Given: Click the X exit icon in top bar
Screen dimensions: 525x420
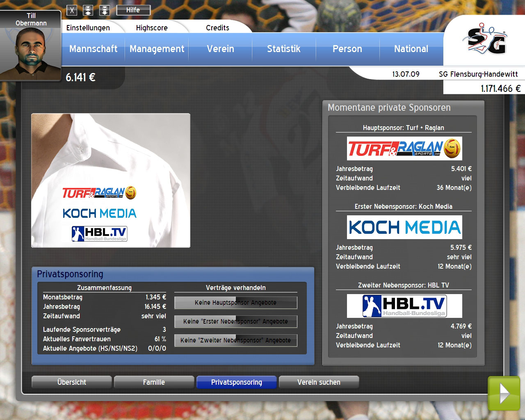Looking at the screenshot, I should coord(72,10).
